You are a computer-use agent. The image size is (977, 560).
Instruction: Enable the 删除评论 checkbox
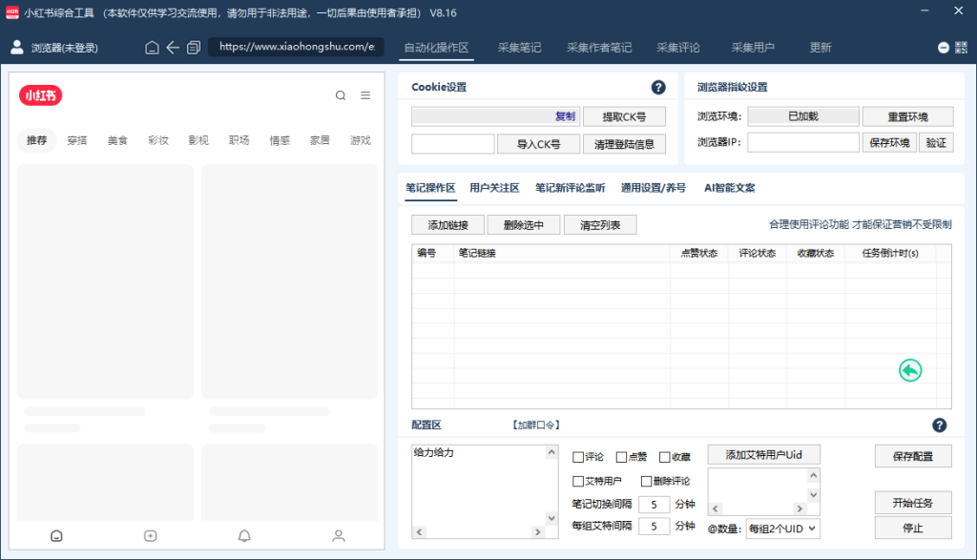point(646,481)
